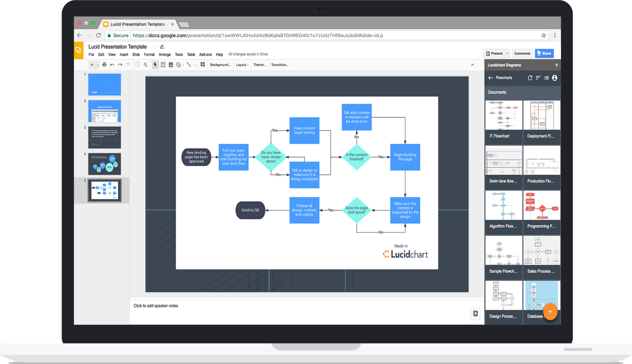The image size is (632, 364).
Task: Click the Undo arrow
Action: (x=112, y=65)
